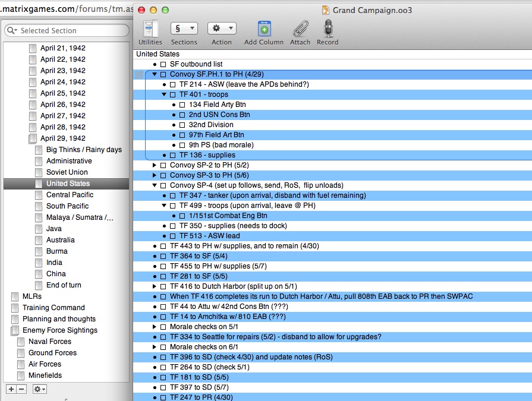Image resolution: width=532 pixels, height=401 pixels.
Task: Click the page icon beside Soviet Union
Action: click(x=39, y=172)
